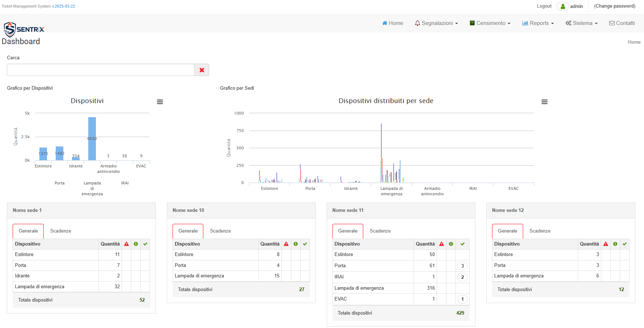Switch to Scadenze tab in Nome sede 1
This screenshot has width=644, height=328.
point(61,231)
